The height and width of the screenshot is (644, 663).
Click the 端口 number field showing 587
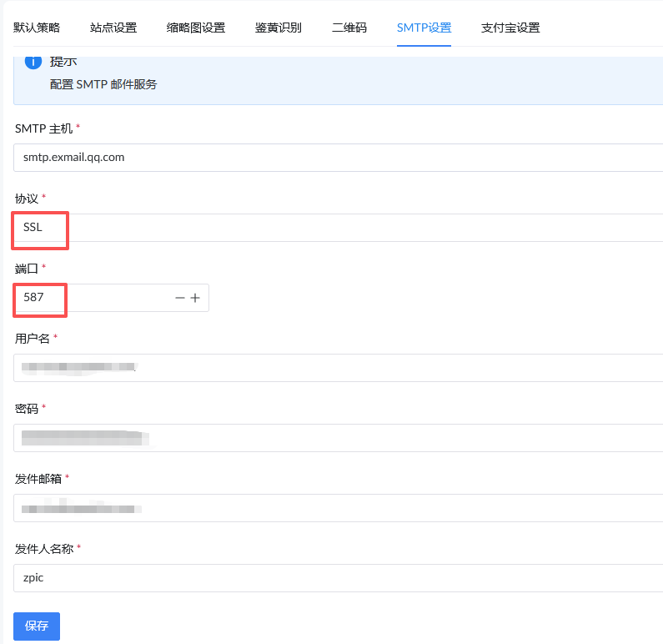click(92, 298)
